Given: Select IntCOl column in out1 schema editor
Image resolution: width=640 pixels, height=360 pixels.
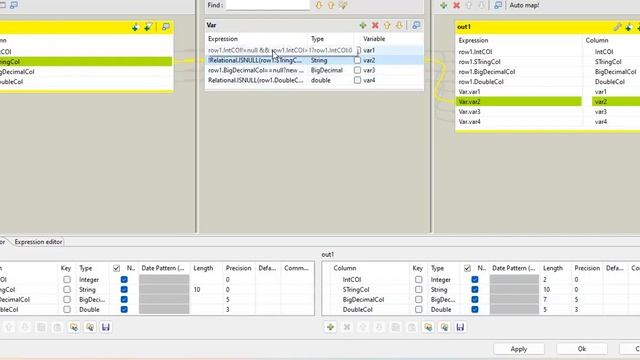Looking at the screenshot, I should click(352, 280).
